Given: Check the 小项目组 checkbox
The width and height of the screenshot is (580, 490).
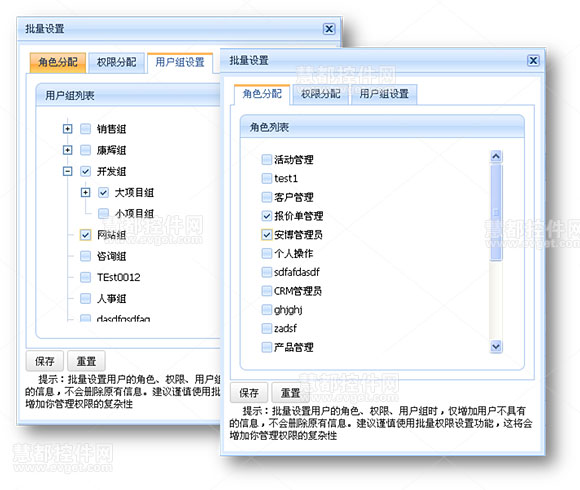Looking at the screenshot, I should click(103, 213).
